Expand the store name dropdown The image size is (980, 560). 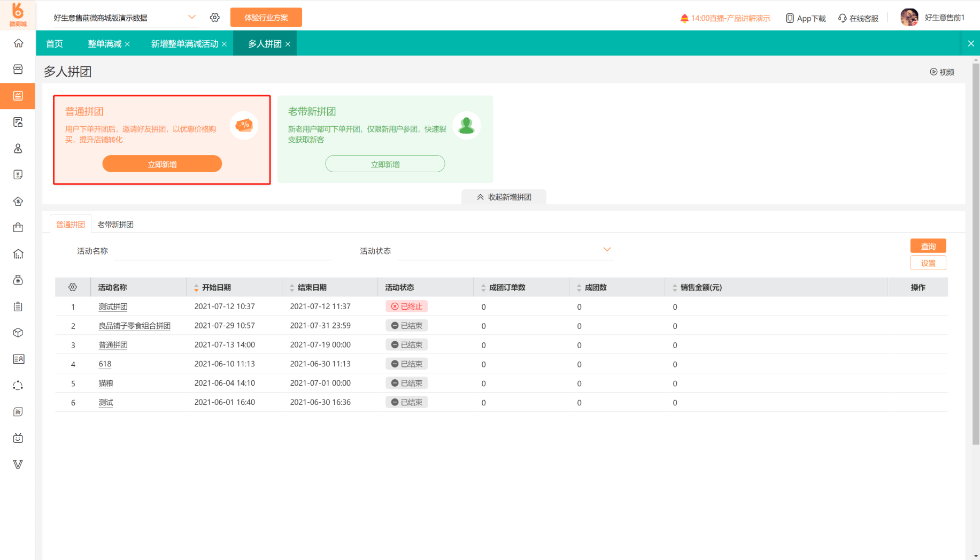point(192,17)
